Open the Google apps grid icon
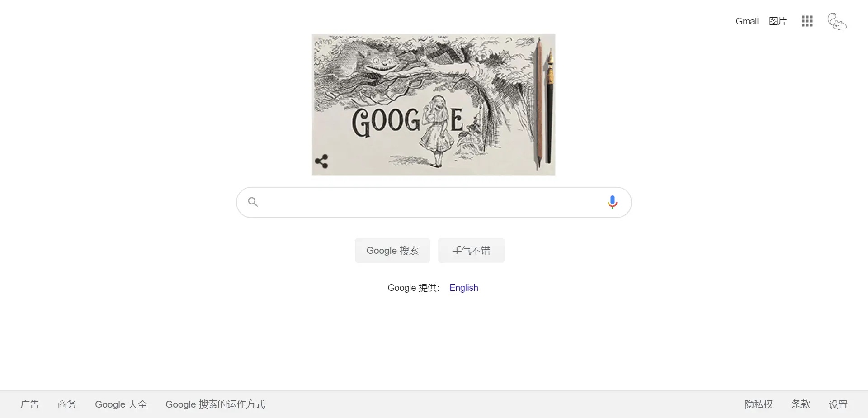Image resolution: width=868 pixels, height=418 pixels. [807, 21]
